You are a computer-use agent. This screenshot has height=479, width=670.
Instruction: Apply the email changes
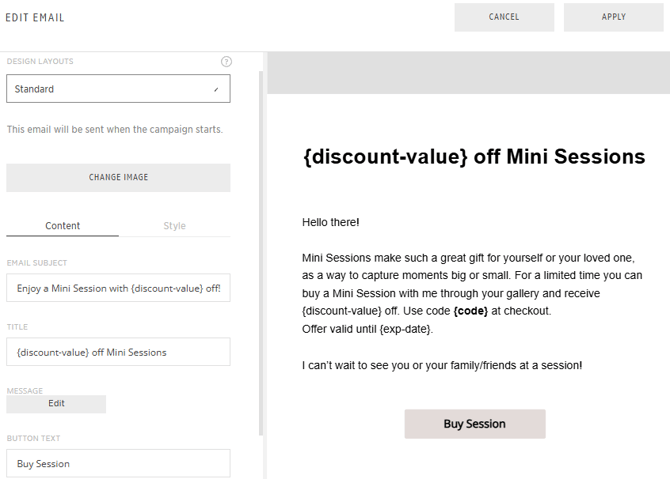click(613, 17)
